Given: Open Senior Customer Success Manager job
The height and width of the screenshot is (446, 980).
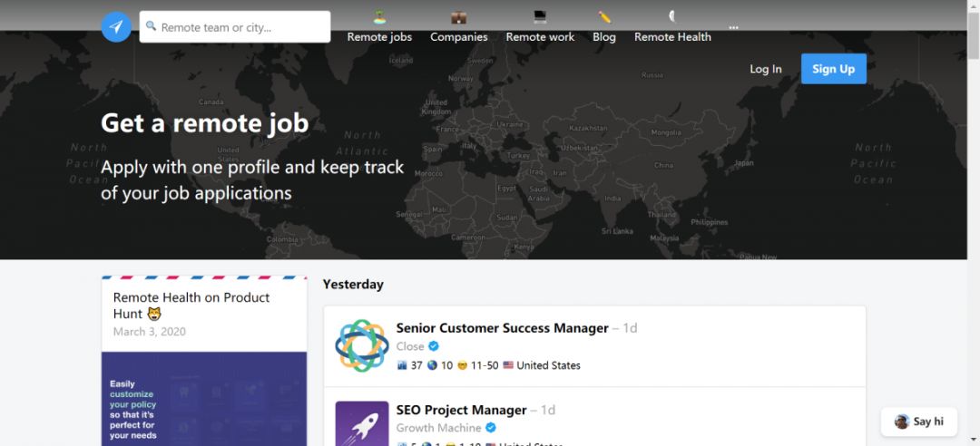Looking at the screenshot, I should point(502,328).
